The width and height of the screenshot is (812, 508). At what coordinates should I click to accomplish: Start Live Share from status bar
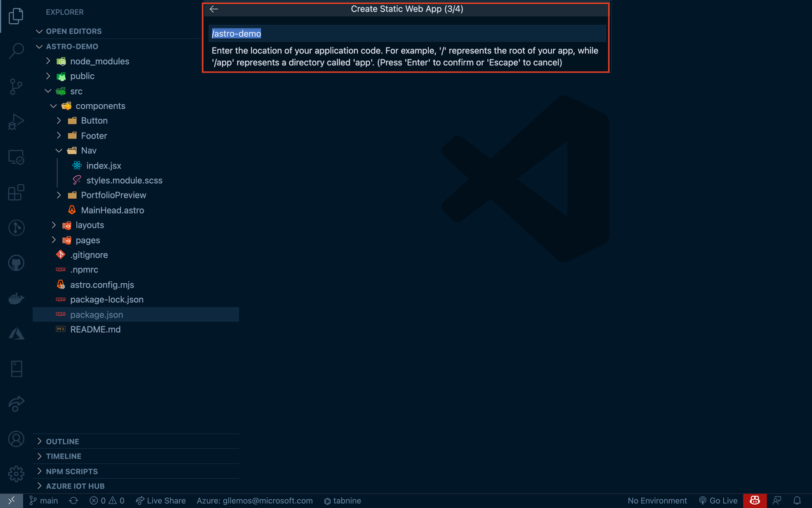161,500
